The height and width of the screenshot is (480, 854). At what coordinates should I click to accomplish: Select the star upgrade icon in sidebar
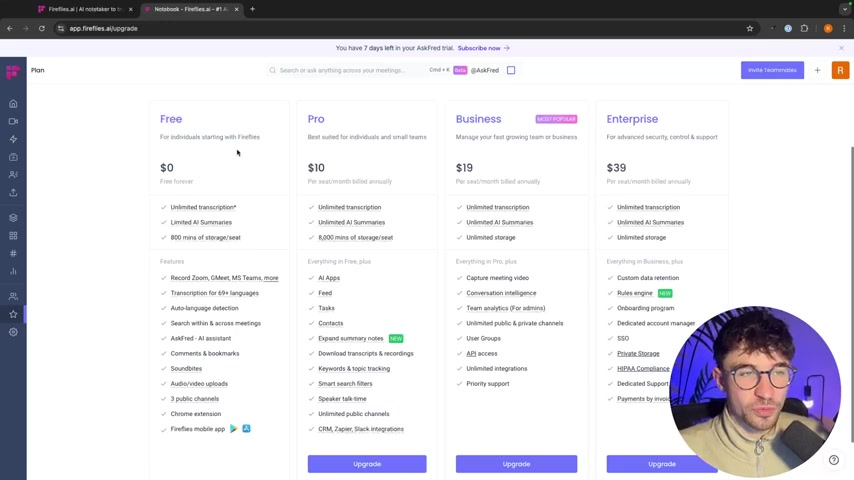[13, 314]
